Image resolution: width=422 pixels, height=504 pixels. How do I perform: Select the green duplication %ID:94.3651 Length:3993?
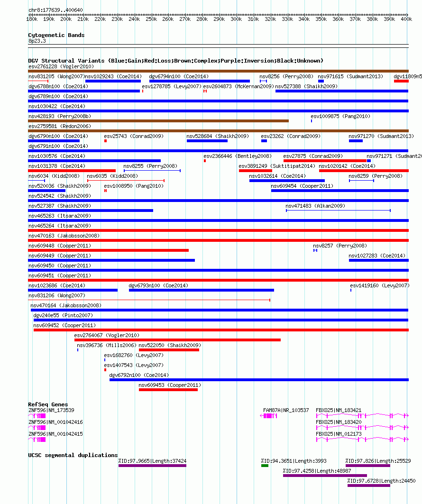[x=265, y=466]
